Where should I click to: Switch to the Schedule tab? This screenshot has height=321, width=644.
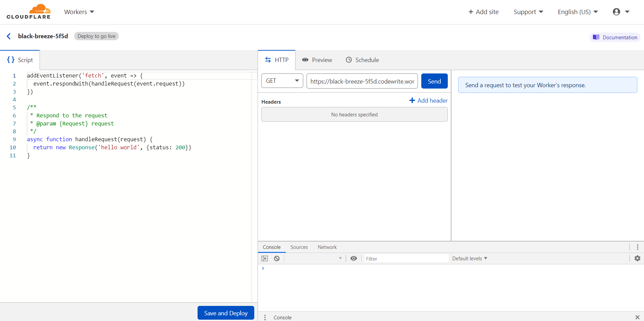362,60
